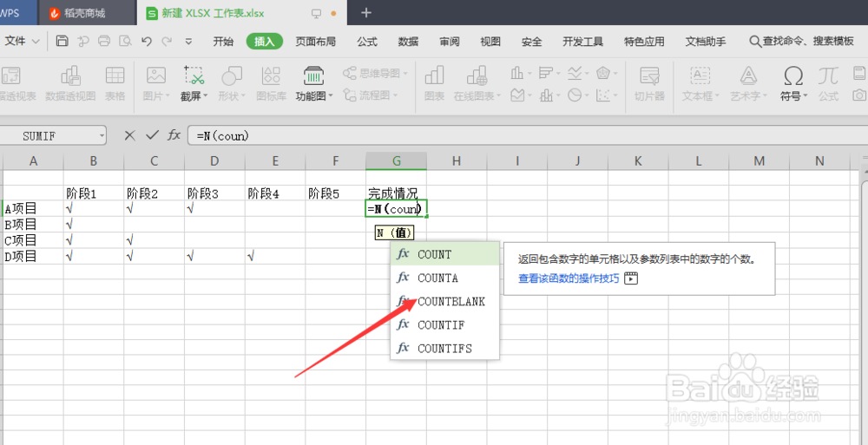
Task: Pick COUNTIFS in the autocomplete list
Action: click(445, 349)
